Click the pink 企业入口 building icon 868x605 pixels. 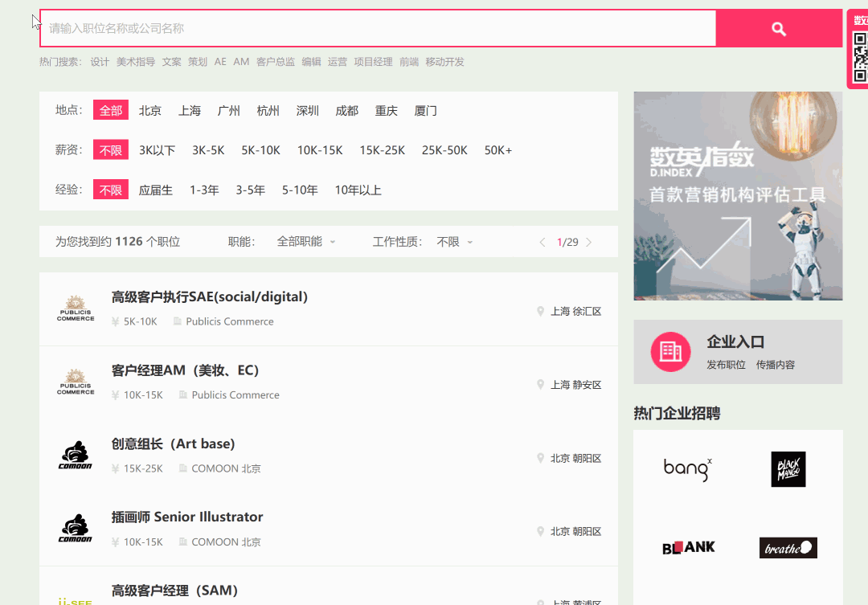[670, 351]
